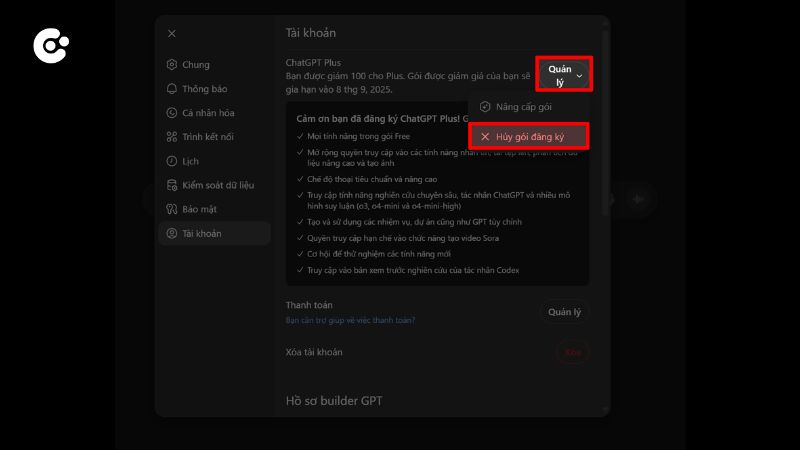The height and width of the screenshot is (450, 800).
Task: Click the Chung gear icon
Action: click(172, 65)
